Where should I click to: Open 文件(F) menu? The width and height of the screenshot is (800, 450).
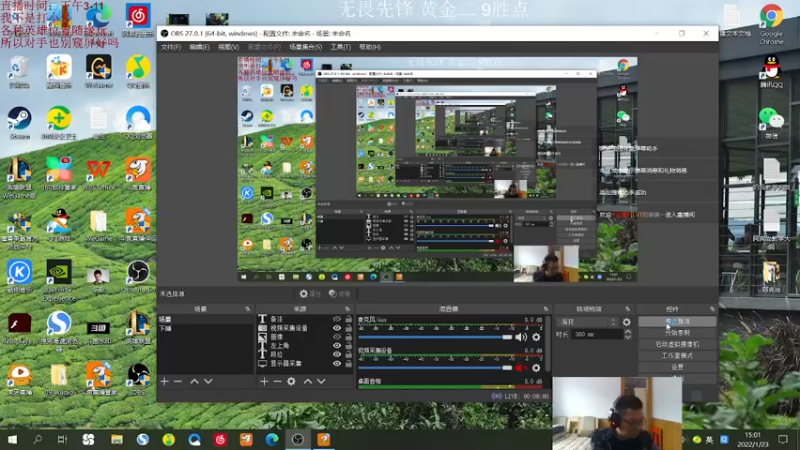click(x=171, y=47)
